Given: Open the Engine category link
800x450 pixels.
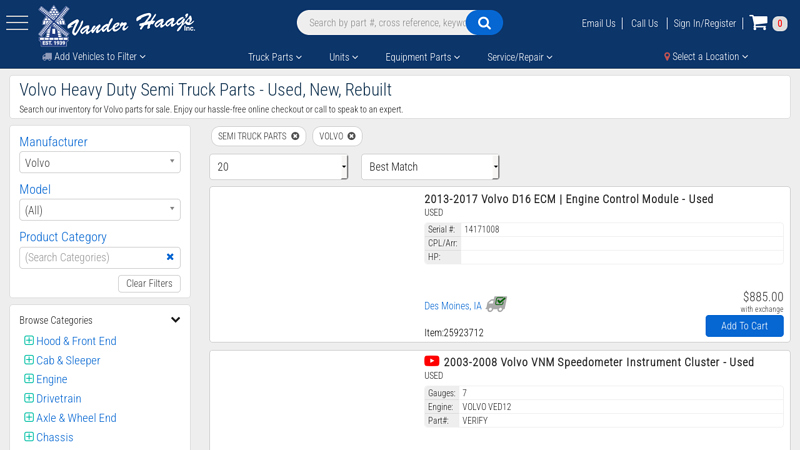Looking at the screenshot, I should pos(52,379).
